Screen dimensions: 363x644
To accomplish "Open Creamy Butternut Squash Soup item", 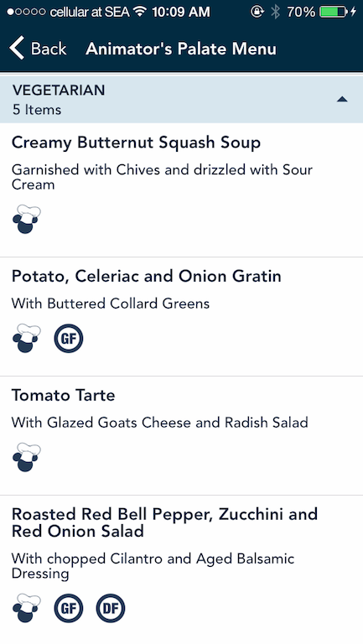I will pos(181,190).
